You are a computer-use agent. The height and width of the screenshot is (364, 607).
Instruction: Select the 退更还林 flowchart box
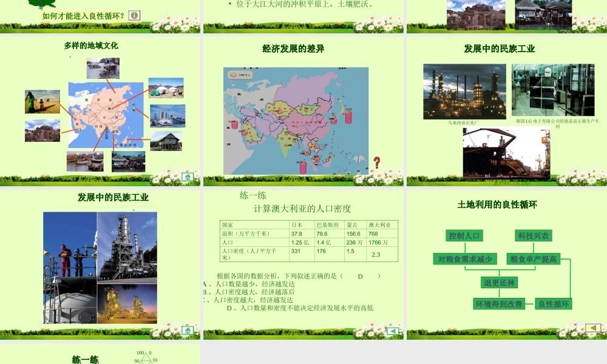click(499, 282)
